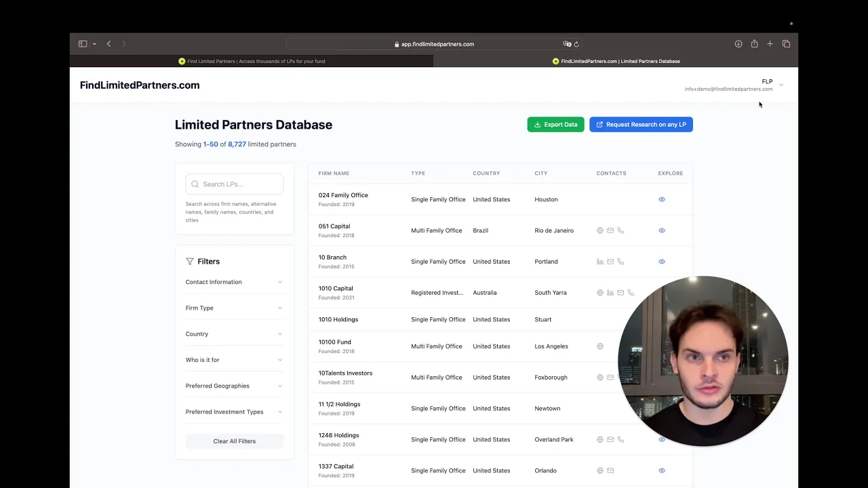This screenshot has width=868, height=488.
Task: Expand the Preferred Geographies filter
Action: coord(235,386)
